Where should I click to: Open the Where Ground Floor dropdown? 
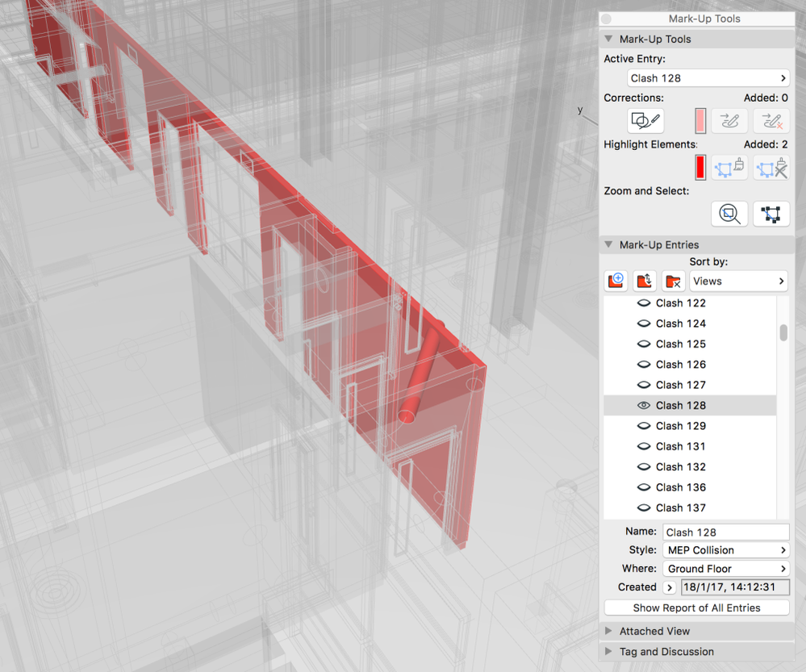(x=726, y=569)
